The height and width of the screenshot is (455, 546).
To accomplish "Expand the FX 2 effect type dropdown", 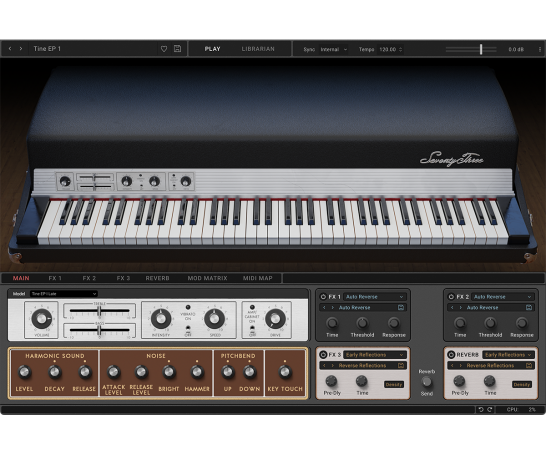I will pyautogui.click(x=502, y=297).
